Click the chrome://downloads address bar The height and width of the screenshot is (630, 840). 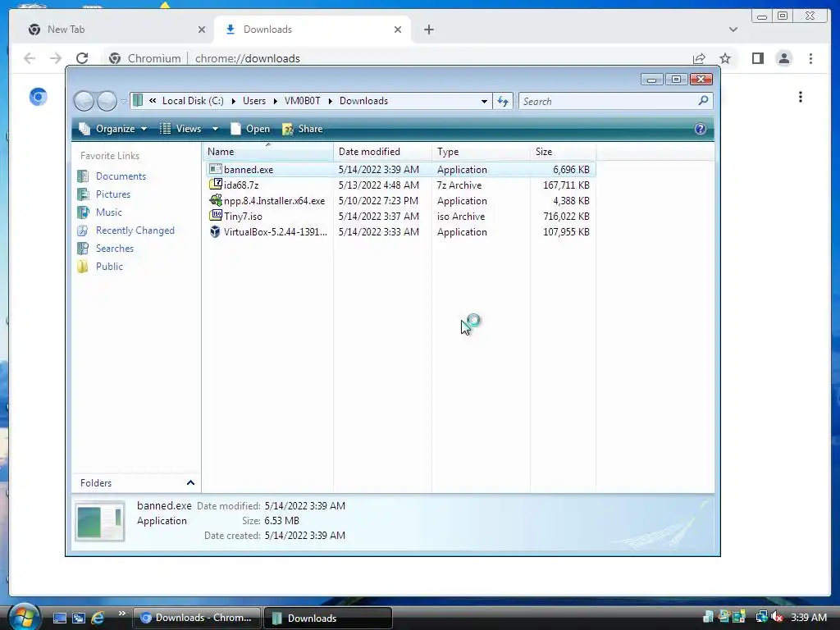coord(247,58)
